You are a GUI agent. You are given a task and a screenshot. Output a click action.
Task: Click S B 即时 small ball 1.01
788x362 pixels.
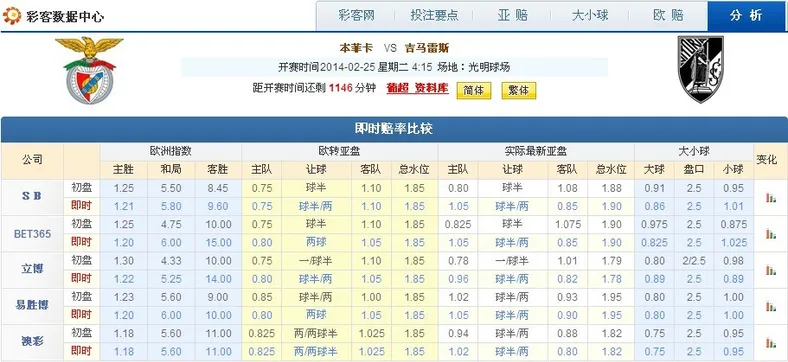pyautogui.click(x=733, y=207)
